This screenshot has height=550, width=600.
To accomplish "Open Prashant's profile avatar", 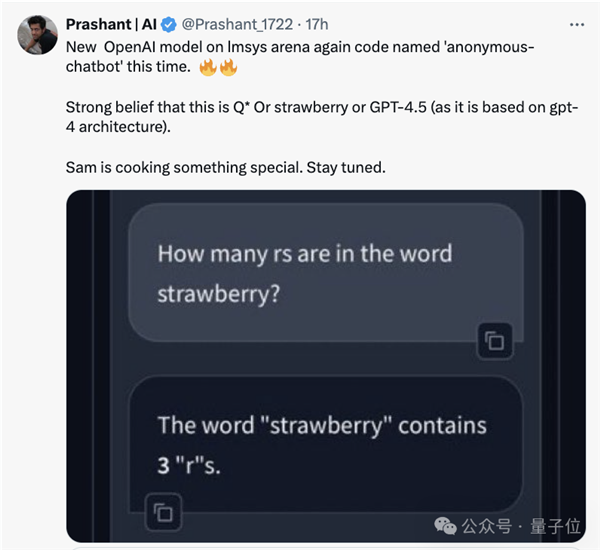I will coord(37,34).
